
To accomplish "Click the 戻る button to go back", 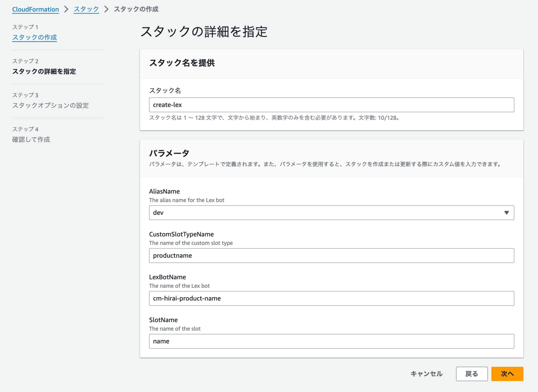I will pyautogui.click(x=472, y=374).
